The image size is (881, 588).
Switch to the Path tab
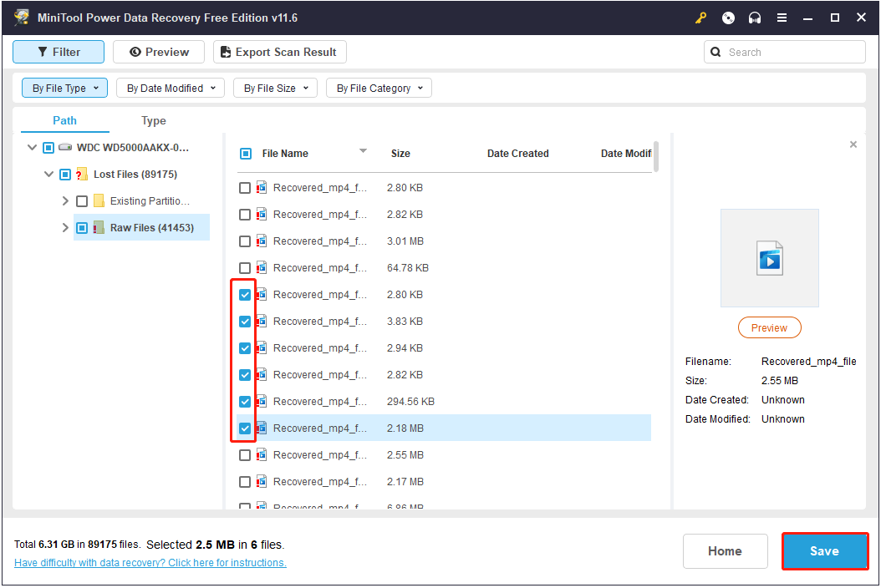[x=64, y=121]
